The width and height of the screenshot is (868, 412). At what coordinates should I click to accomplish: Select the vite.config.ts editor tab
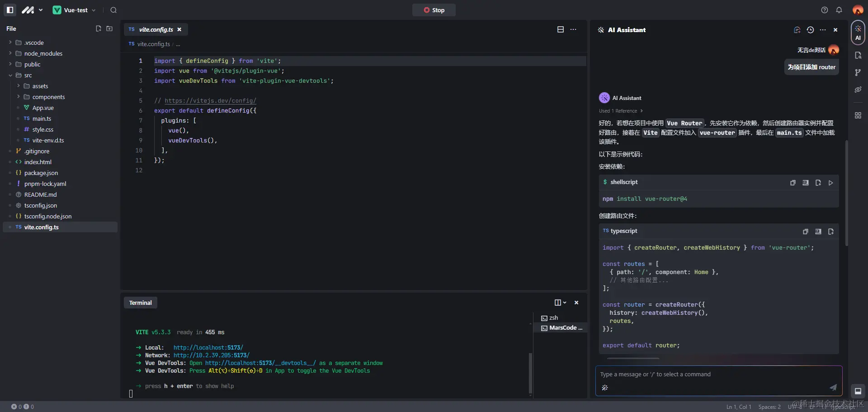tap(156, 29)
